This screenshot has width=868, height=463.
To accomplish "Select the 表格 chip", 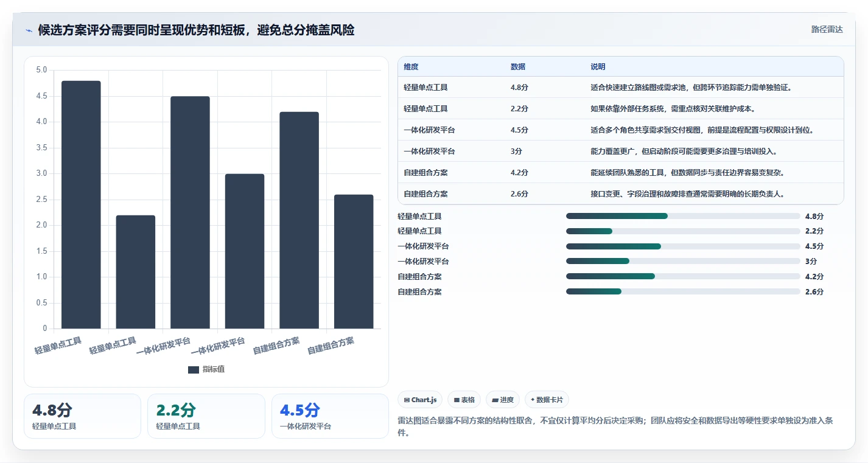I will [464, 400].
